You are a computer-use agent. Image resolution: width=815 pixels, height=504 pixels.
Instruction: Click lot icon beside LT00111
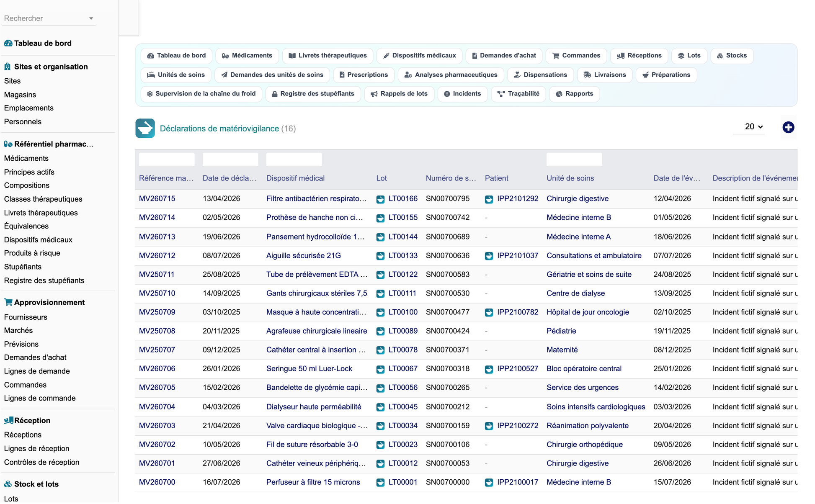click(380, 294)
